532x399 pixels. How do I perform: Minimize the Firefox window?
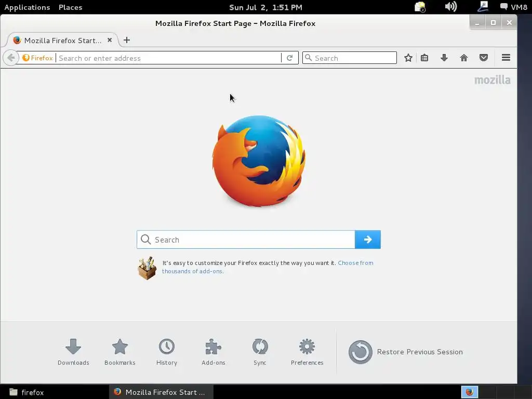coord(478,23)
